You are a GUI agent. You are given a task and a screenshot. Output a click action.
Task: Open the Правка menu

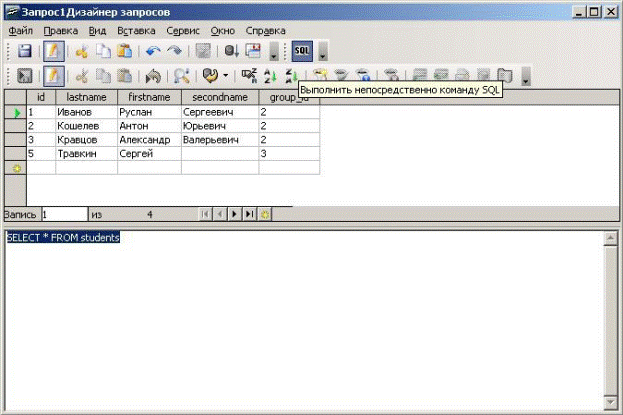(60, 31)
